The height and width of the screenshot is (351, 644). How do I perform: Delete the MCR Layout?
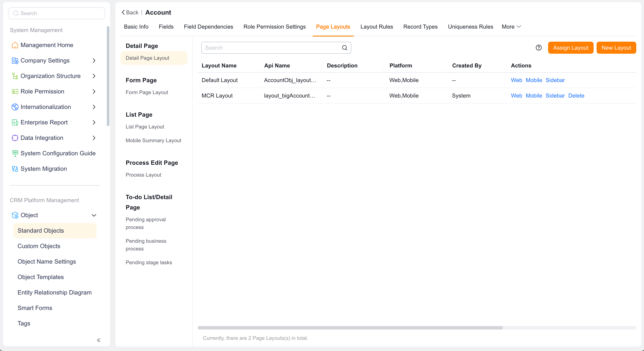[576, 96]
